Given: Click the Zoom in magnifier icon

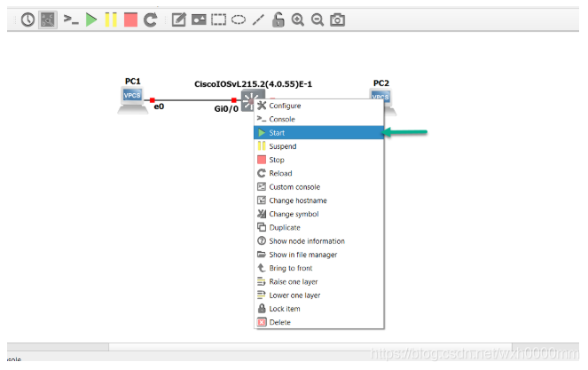Looking at the screenshot, I should tap(298, 20).
